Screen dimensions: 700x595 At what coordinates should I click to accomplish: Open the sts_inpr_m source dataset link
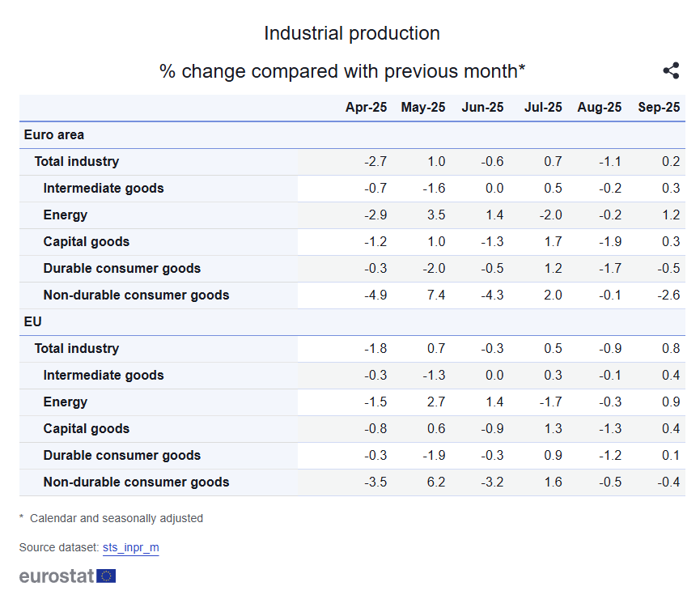point(130,548)
